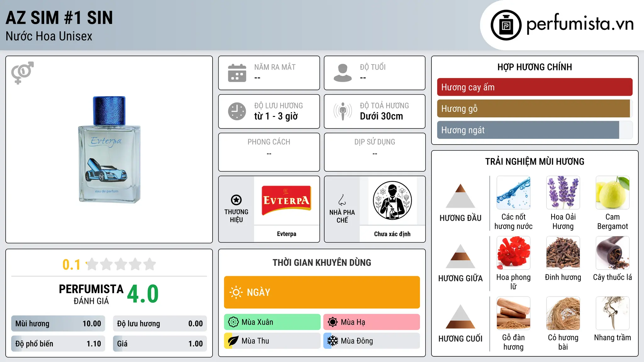Click the sun icon for Mùa Hạ

(x=333, y=322)
